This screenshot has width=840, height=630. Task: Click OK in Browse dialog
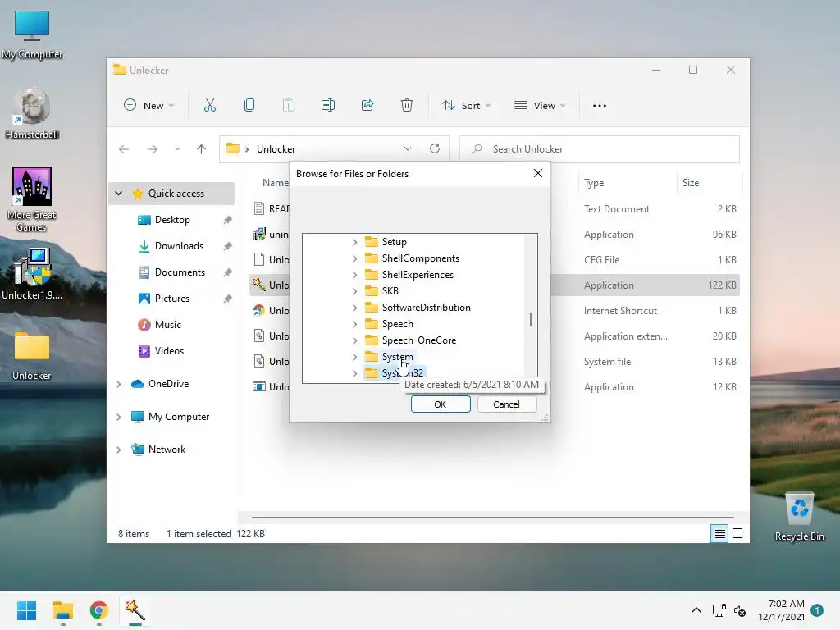[441, 404]
